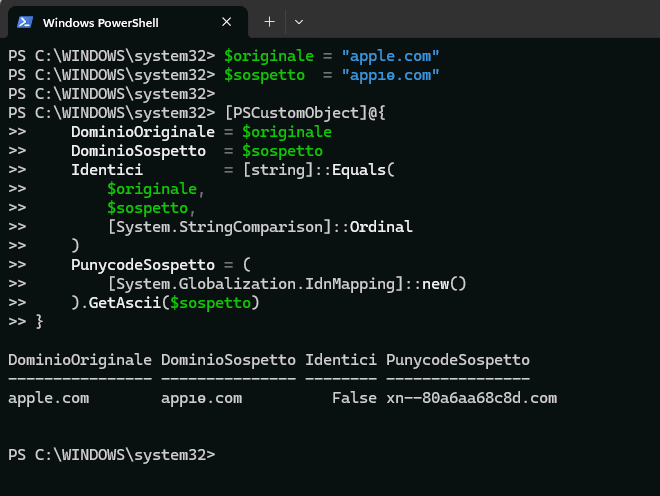Open the new tab profile dropdown chevron
The height and width of the screenshot is (496, 660).
299,22
